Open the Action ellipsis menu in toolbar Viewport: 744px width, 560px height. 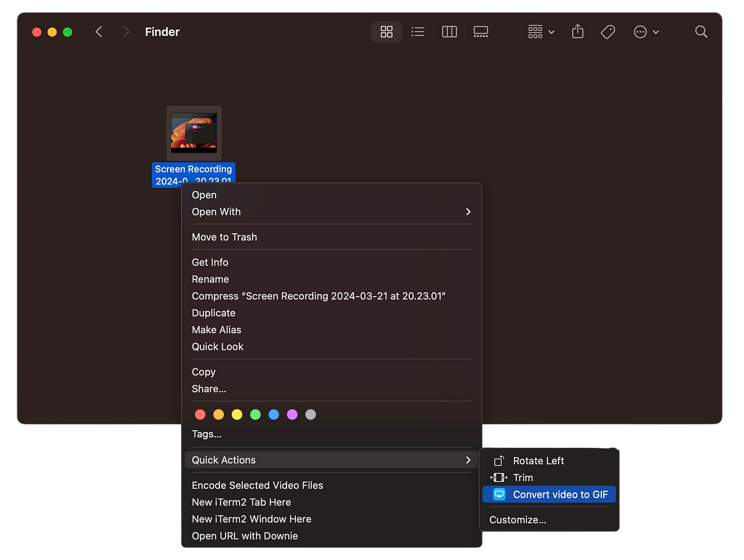pyautogui.click(x=646, y=32)
